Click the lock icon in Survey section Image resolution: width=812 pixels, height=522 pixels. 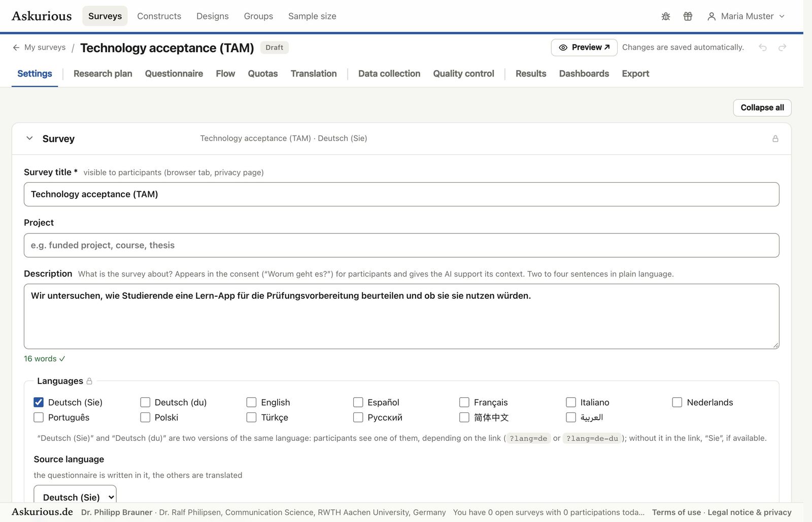775,138
